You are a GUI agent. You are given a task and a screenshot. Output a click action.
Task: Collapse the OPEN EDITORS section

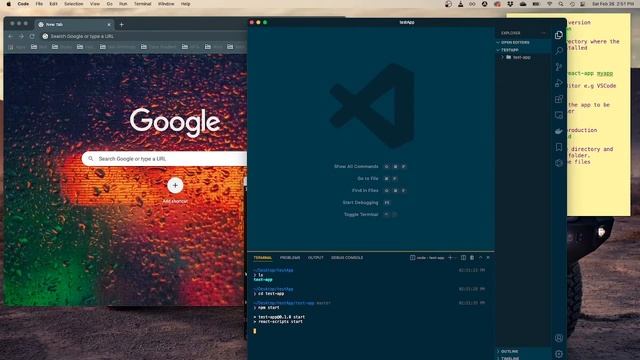[523, 42]
